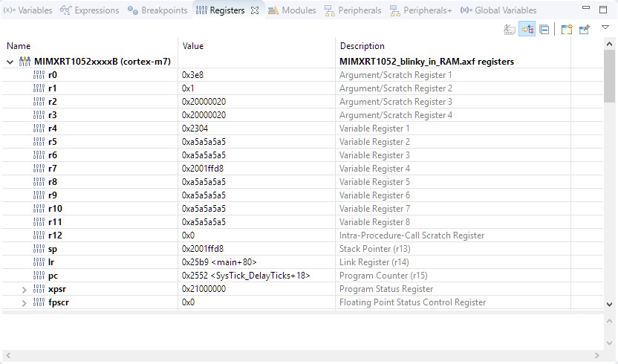Click the Description column header
Image resolution: width=618 pixels, height=364 pixels.
tap(362, 46)
